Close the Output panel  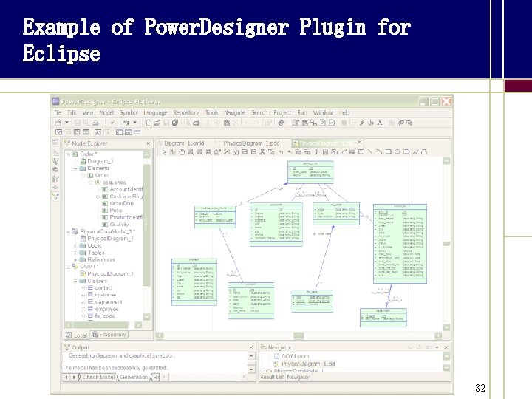(251, 347)
